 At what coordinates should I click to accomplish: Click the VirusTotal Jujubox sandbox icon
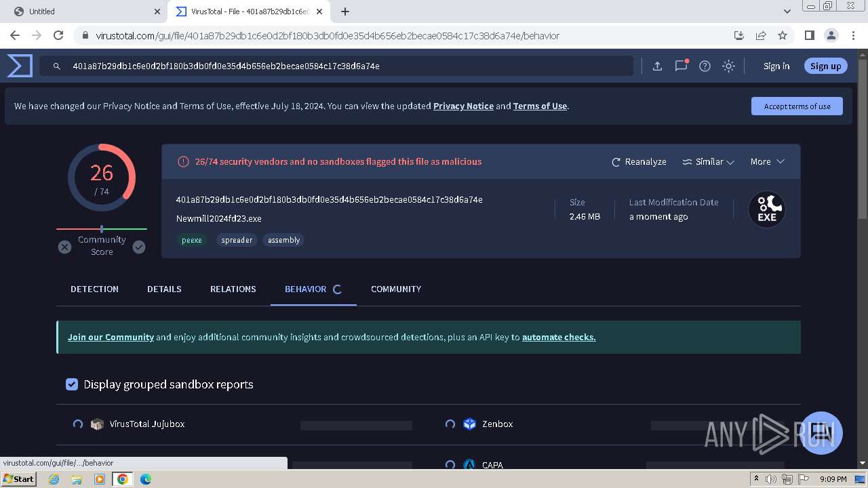point(97,424)
